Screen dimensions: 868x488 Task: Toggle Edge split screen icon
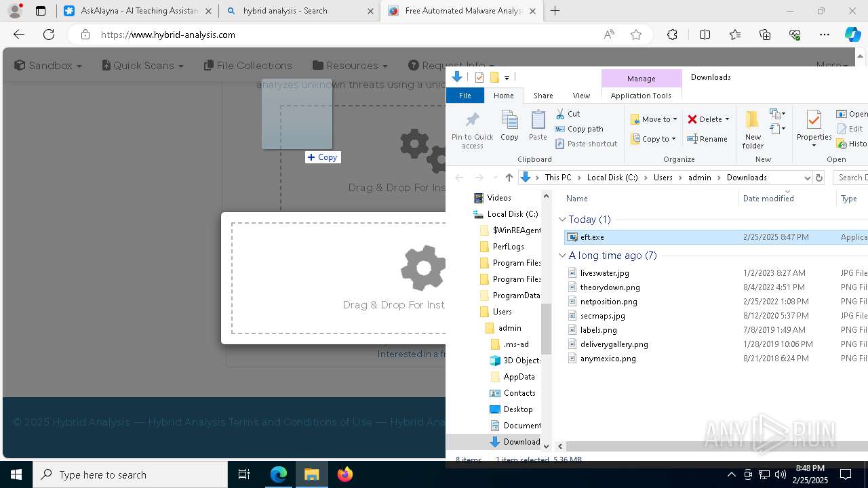[705, 35]
